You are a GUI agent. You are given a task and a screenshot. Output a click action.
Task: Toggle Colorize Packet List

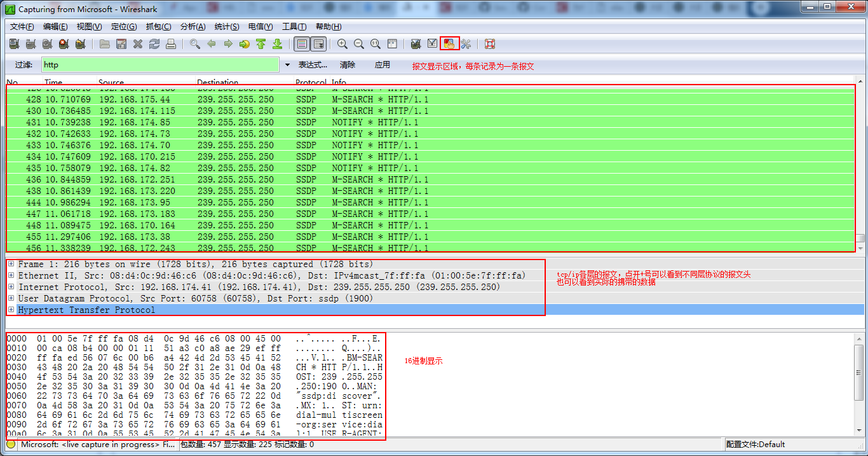pyautogui.click(x=301, y=43)
